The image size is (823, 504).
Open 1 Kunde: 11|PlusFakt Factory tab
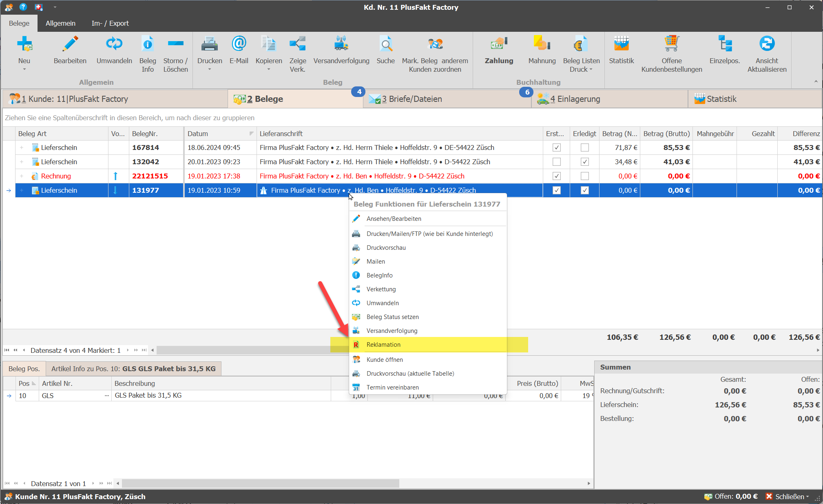click(115, 99)
